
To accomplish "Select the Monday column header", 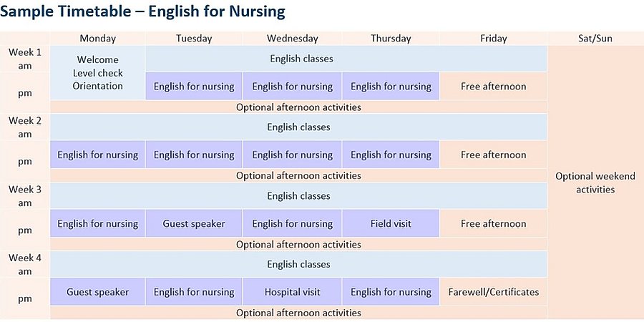I will (x=97, y=39).
